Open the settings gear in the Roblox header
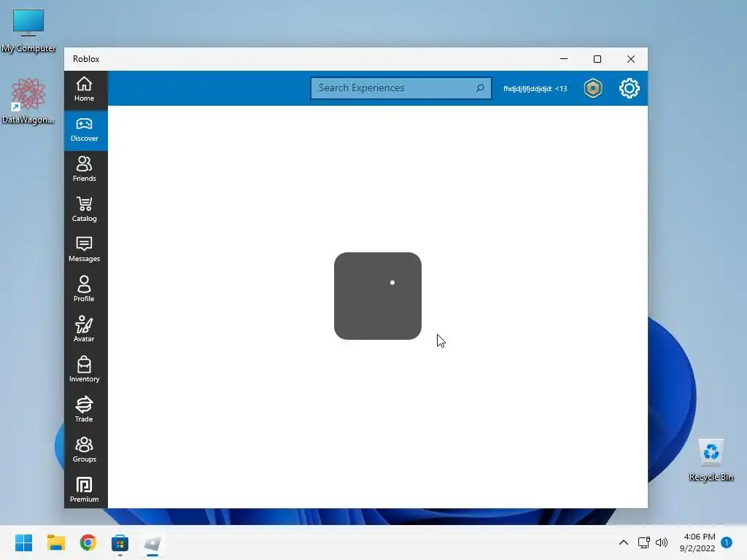 (630, 88)
